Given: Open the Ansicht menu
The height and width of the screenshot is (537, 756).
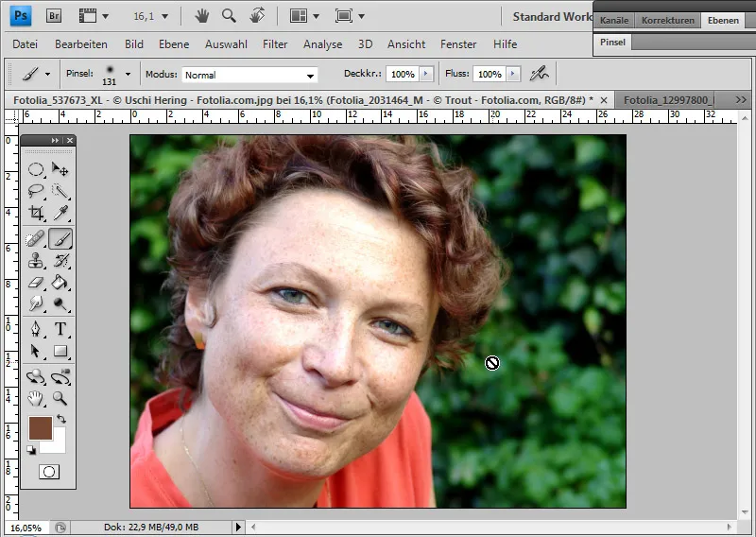Looking at the screenshot, I should [x=406, y=44].
